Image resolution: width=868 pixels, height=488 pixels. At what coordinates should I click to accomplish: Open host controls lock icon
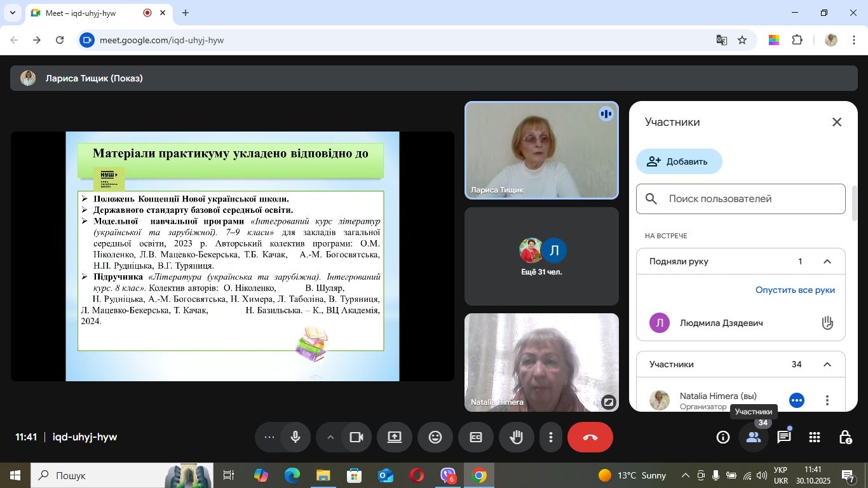(845, 437)
